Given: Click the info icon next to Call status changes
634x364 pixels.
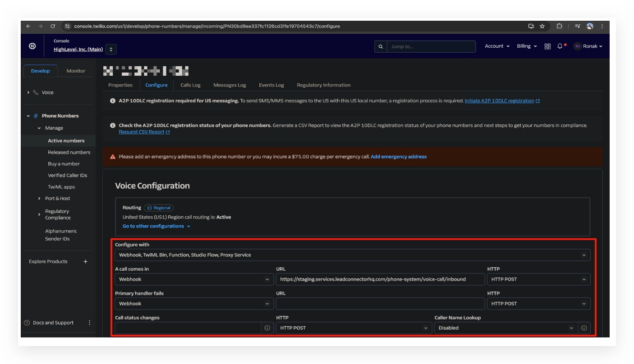Looking at the screenshot, I should 267,328.
